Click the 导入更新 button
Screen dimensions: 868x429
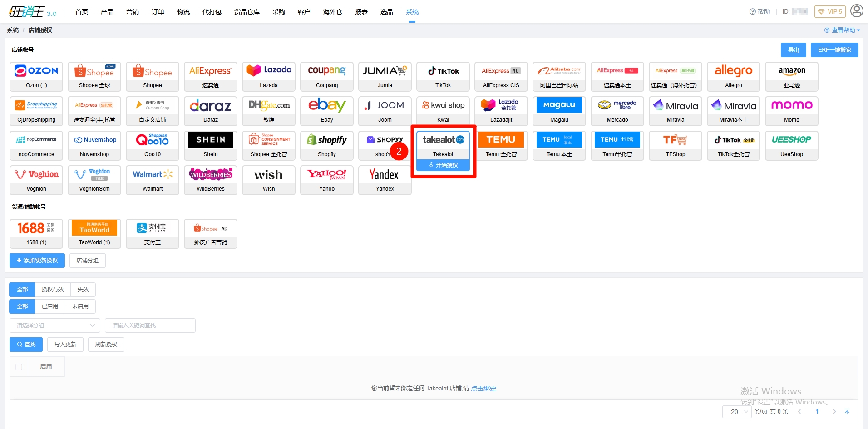click(x=65, y=345)
